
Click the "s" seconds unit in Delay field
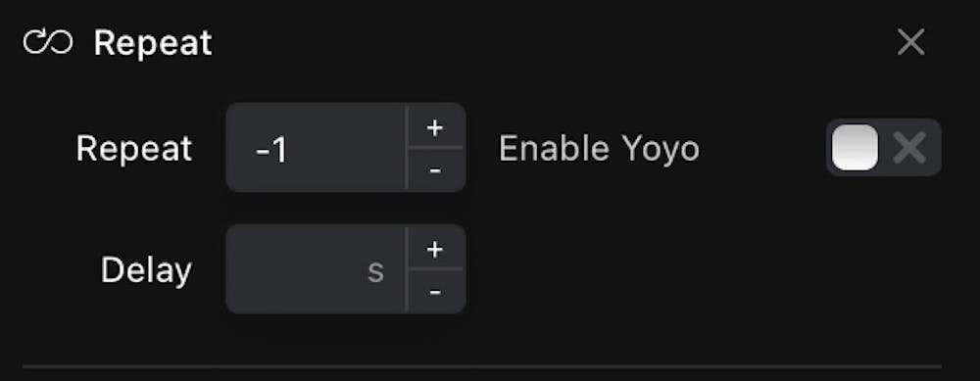click(x=375, y=272)
